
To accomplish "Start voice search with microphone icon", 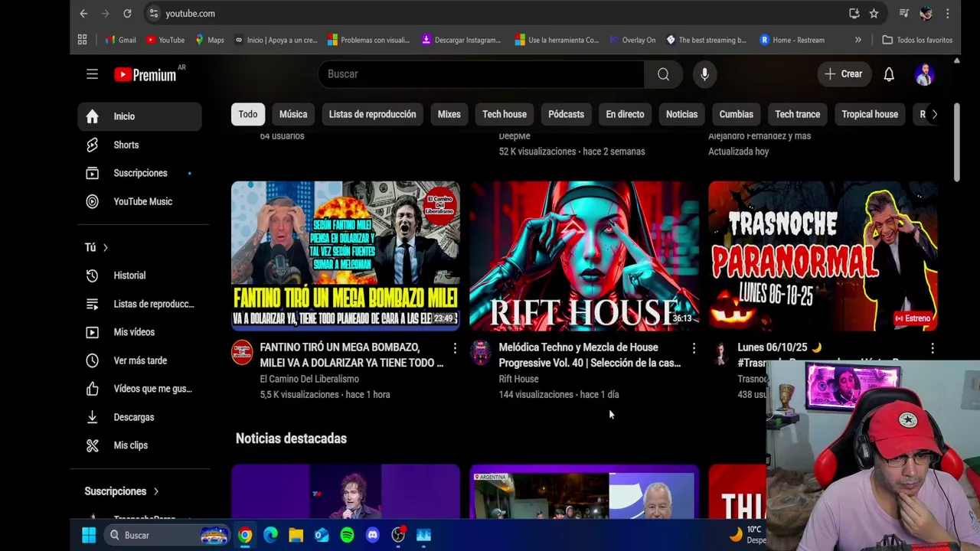I will coord(704,74).
